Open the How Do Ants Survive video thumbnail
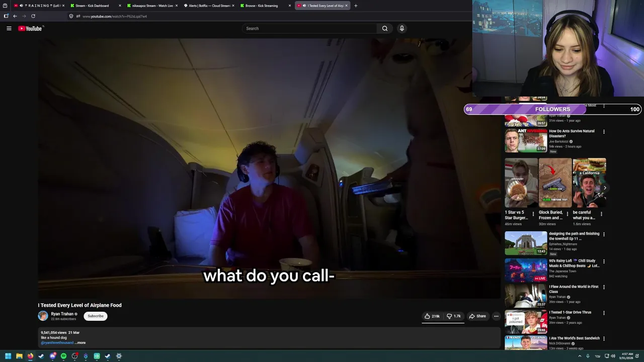Screen dimensions: 644x362 coord(526,140)
